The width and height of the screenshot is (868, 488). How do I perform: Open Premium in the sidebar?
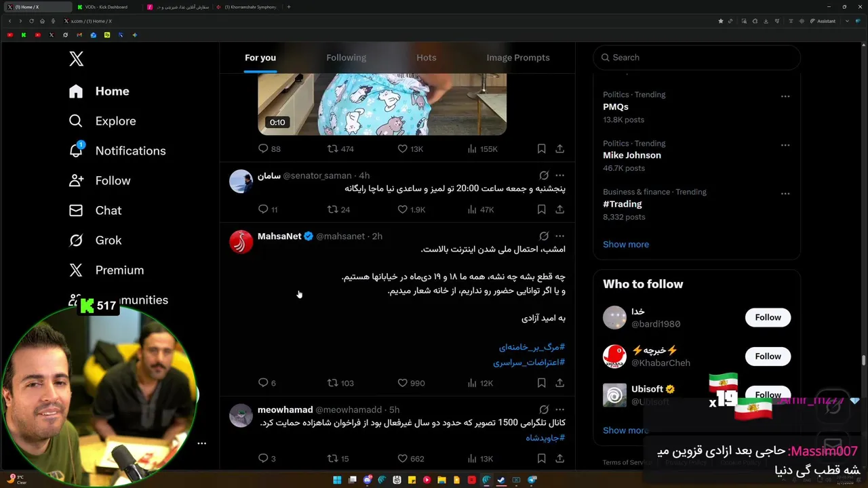click(106, 270)
